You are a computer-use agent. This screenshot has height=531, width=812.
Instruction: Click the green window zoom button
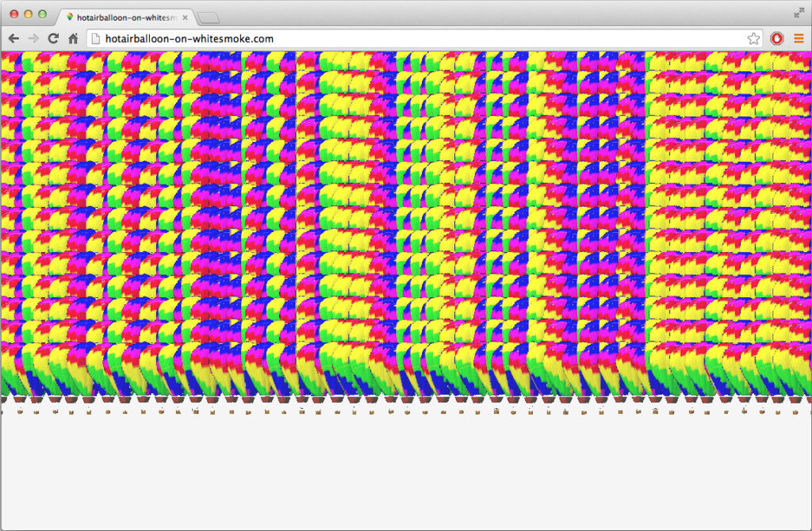(x=43, y=14)
